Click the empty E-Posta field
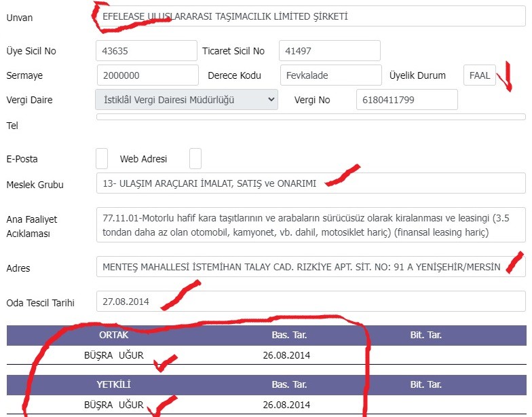This screenshot has width=532, height=417. coord(102,158)
